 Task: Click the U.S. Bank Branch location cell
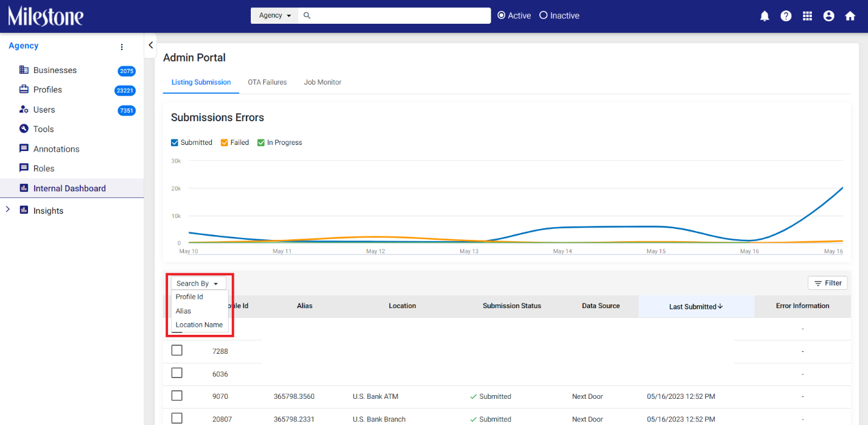point(379,419)
